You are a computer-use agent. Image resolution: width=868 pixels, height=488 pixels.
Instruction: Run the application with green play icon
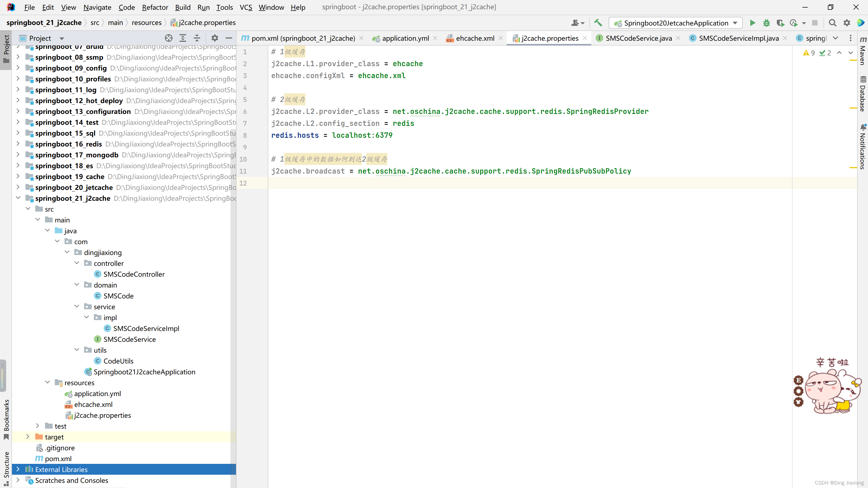(x=752, y=23)
